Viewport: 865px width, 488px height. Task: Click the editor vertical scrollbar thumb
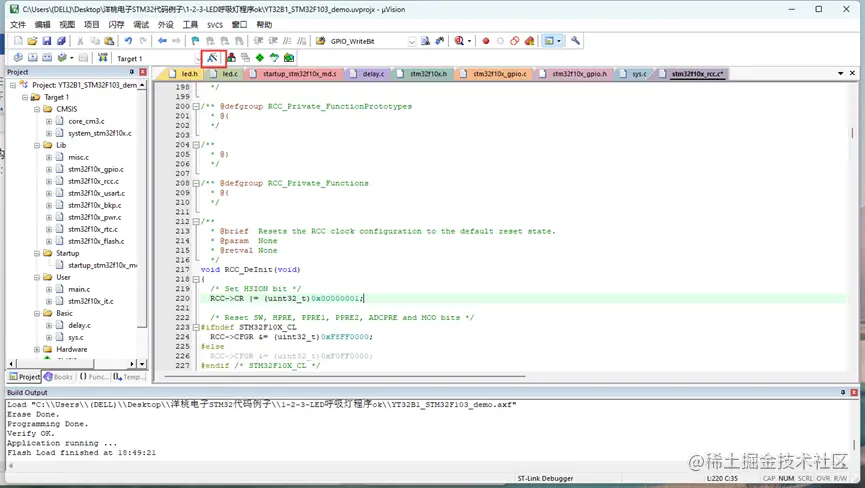pyautogui.click(x=852, y=133)
